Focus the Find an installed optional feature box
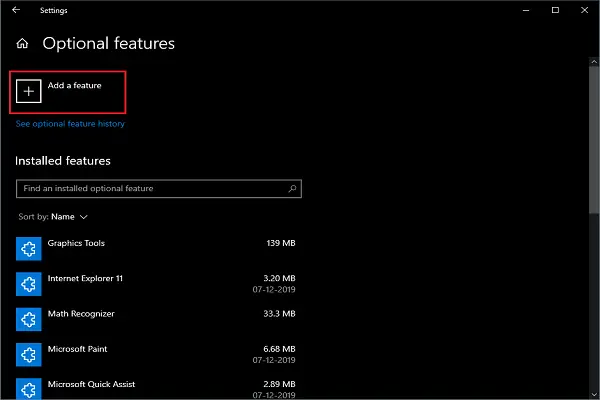 pyautogui.click(x=159, y=189)
